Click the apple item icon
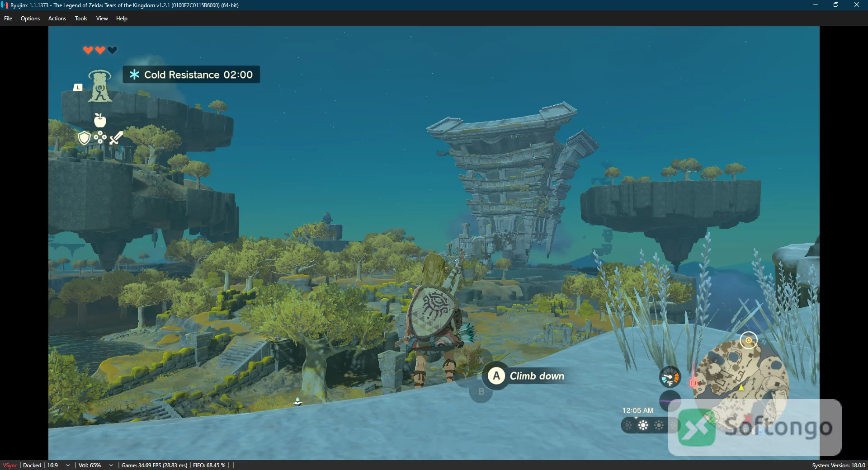The image size is (868, 470). [100, 120]
